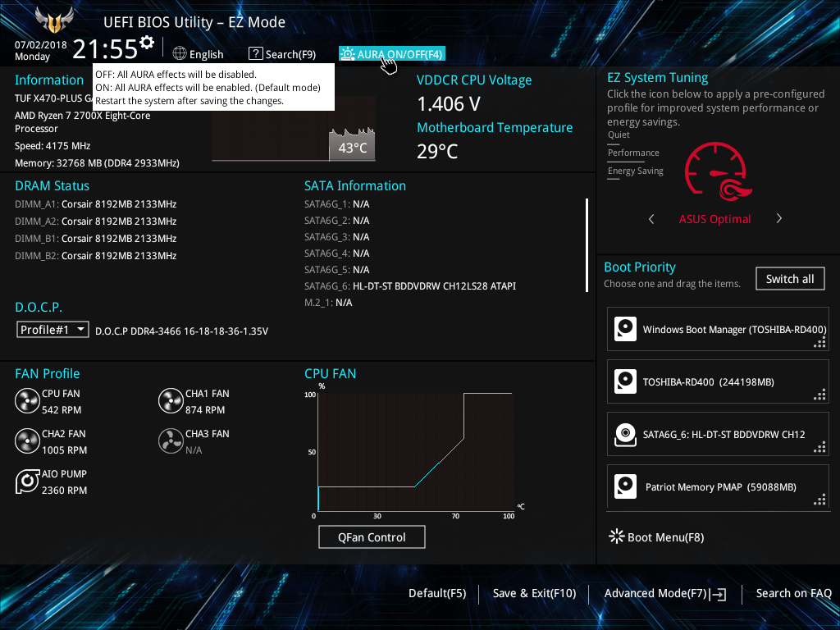Click SATA6G_1: N/A row
The image size is (840, 630).
pos(337,204)
